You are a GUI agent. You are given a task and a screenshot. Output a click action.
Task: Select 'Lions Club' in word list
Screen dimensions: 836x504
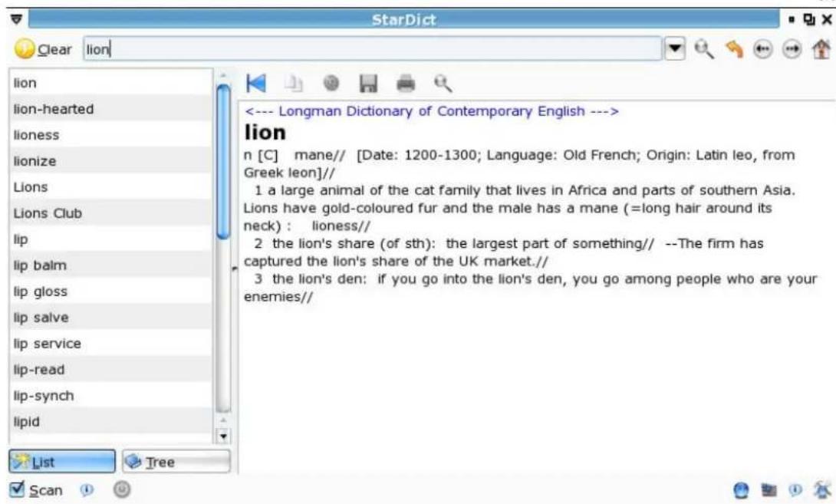tap(110, 214)
